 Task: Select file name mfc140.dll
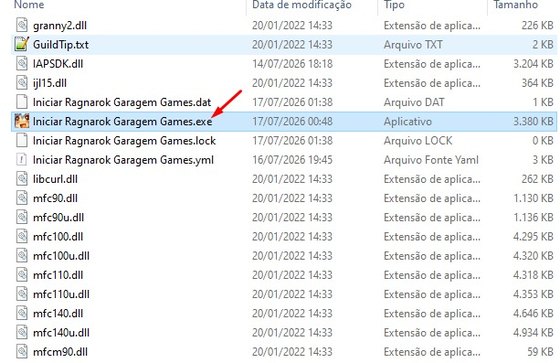pos(58,314)
